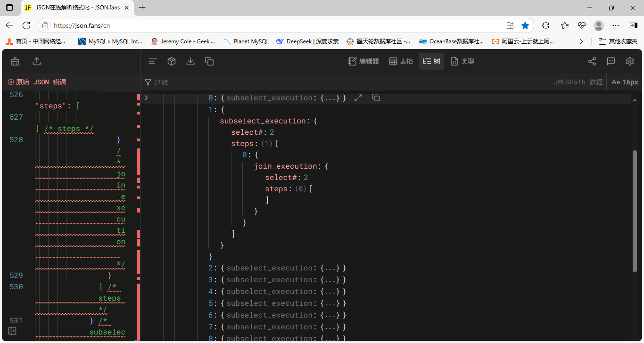The width and height of the screenshot is (644, 343).
Task: Open the share icon at top right
Action: click(x=592, y=61)
